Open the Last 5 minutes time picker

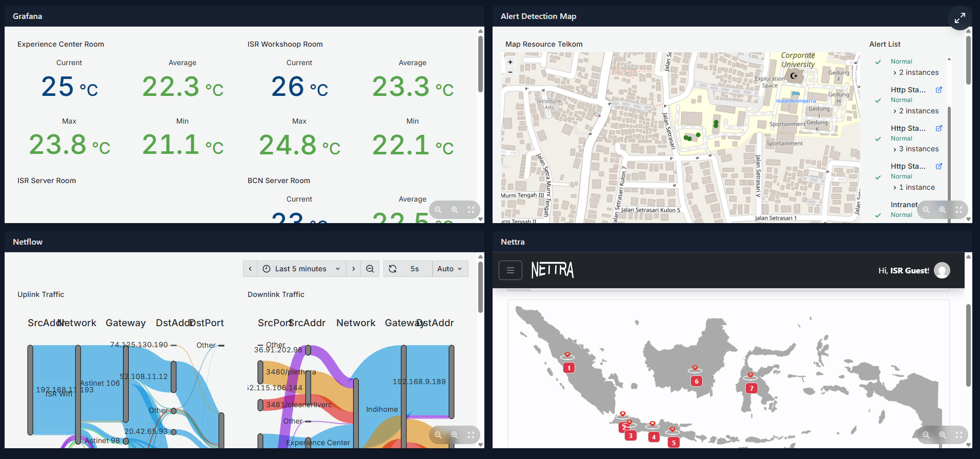pos(301,269)
